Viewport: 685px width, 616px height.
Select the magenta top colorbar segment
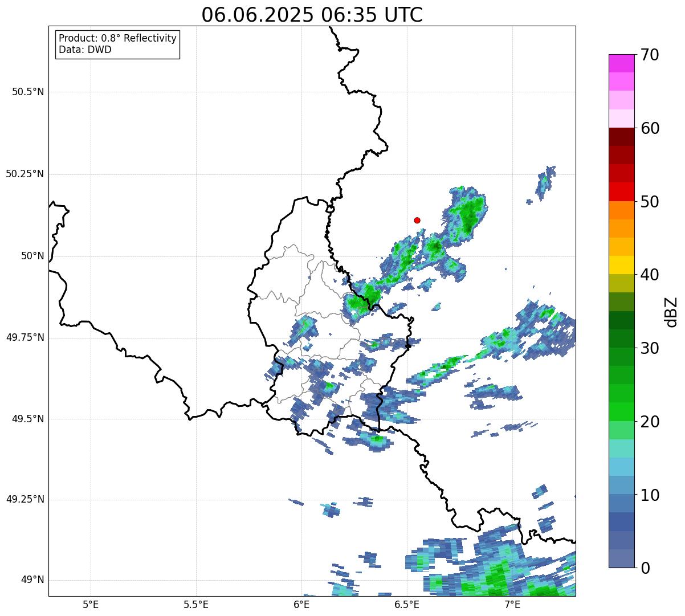621,63
